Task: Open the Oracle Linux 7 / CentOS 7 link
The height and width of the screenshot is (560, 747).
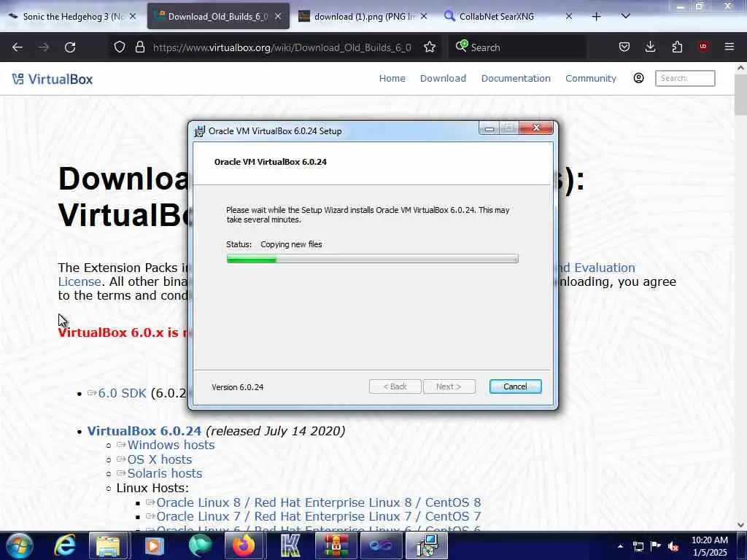Action: point(318,517)
